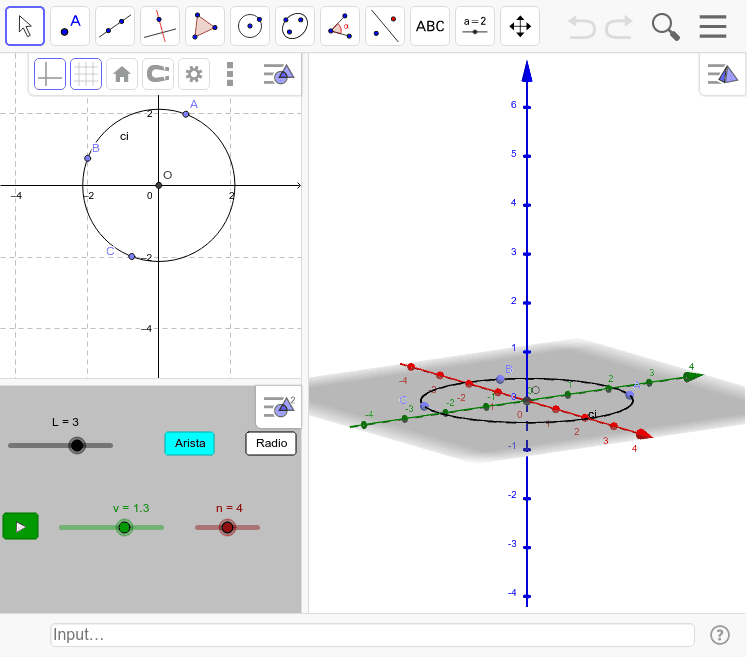Image resolution: width=747 pixels, height=658 pixels.
Task: Click the L = 3 slider handle
Action: (77, 445)
